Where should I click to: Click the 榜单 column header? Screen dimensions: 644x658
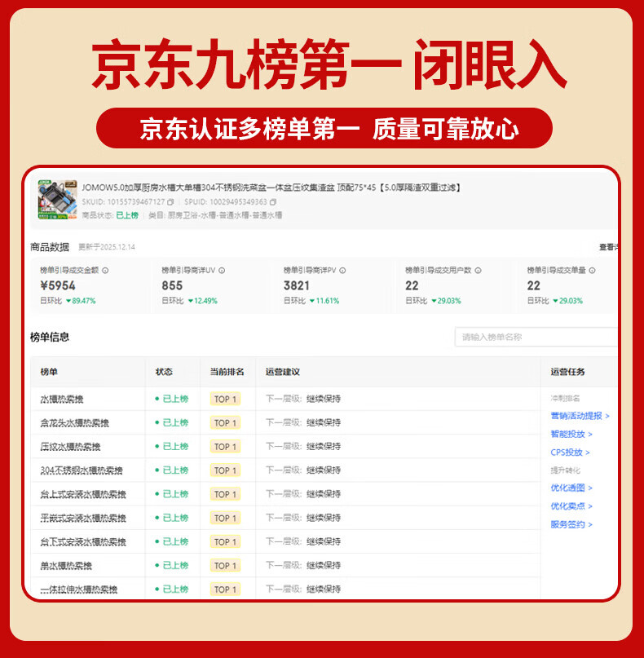click(x=49, y=372)
